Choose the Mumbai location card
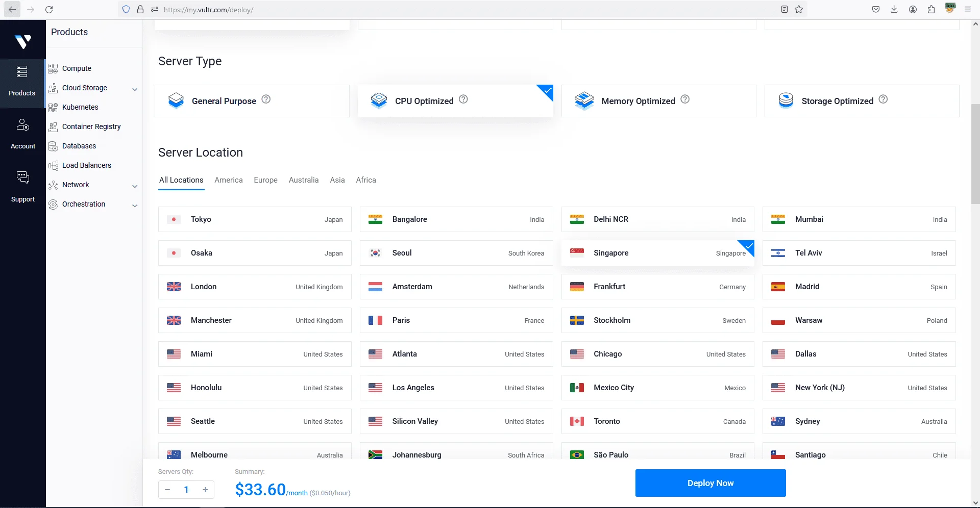The width and height of the screenshot is (980, 508). click(x=859, y=219)
